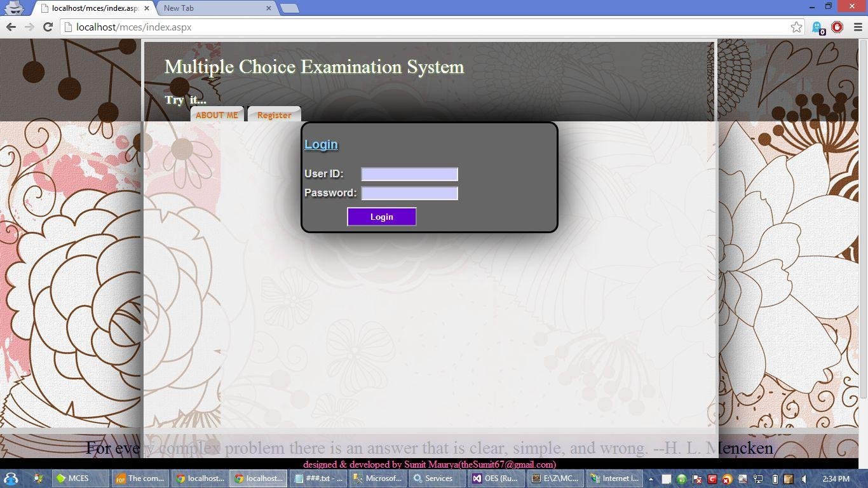The image size is (868, 488).
Task: Switch to the ABOUT ME tab
Action: click(x=217, y=115)
